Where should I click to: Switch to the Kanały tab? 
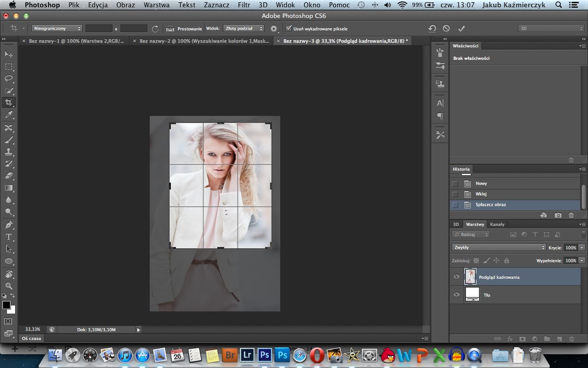[497, 224]
